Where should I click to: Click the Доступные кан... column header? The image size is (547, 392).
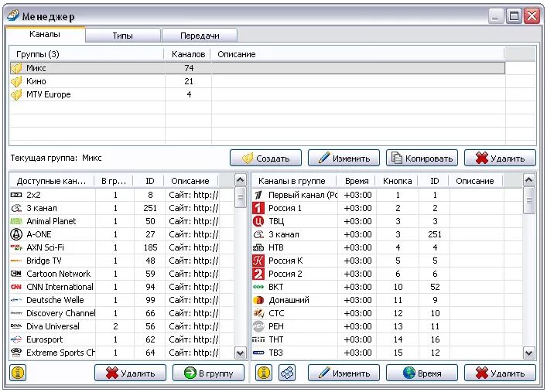click(x=53, y=181)
